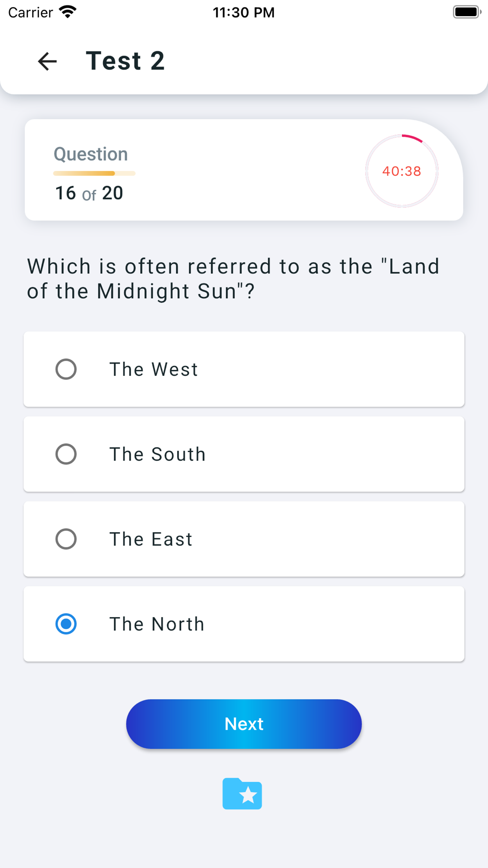488x868 pixels.
Task: Select The East radio button
Action: [66, 539]
